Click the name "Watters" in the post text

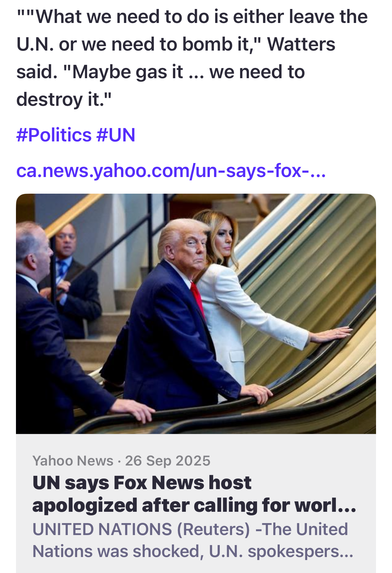301,44
